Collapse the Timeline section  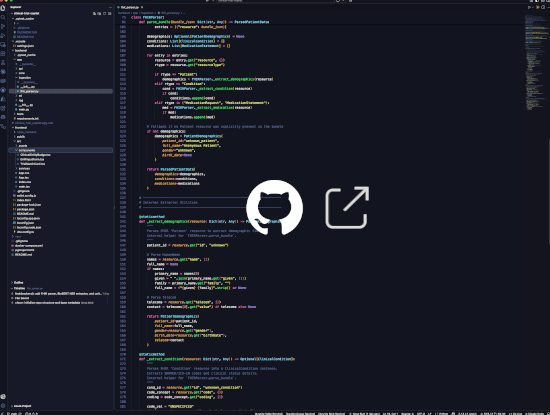(19, 288)
